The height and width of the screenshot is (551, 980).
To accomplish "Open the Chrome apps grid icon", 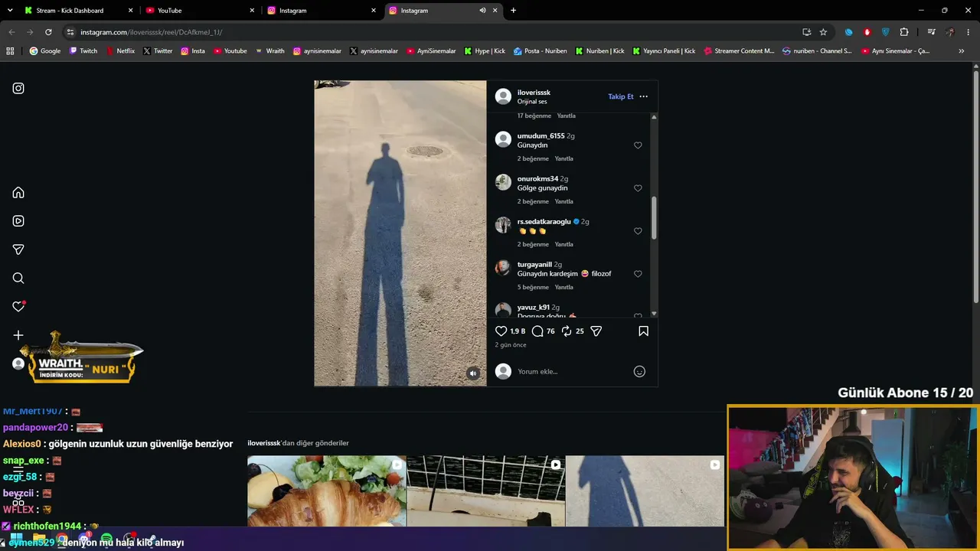I will point(10,51).
